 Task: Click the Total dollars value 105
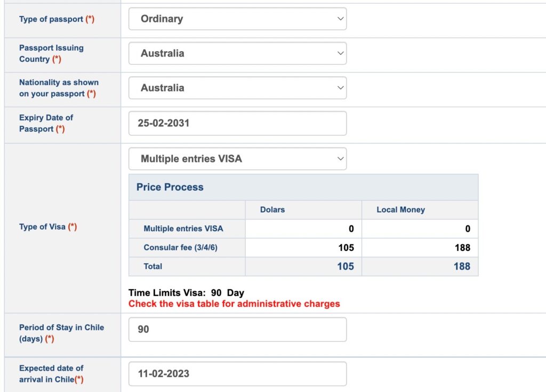pos(346,266)
